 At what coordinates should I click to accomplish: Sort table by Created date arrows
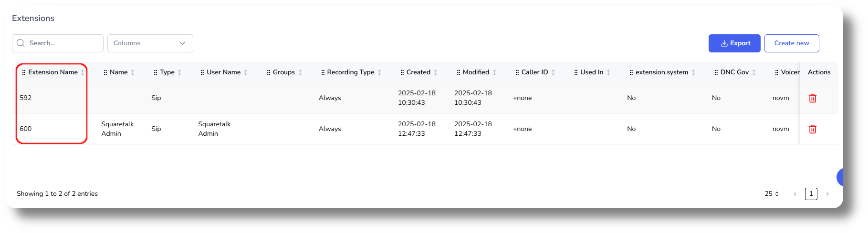[x=436, y=72]
